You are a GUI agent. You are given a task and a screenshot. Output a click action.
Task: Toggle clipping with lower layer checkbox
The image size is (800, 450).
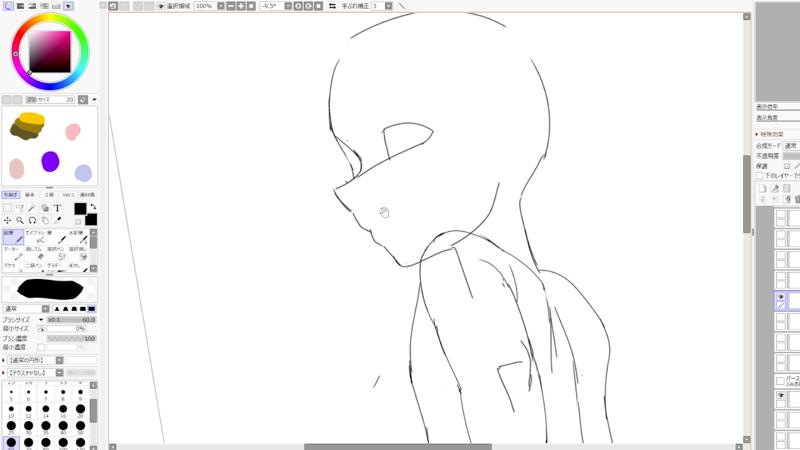760,175
